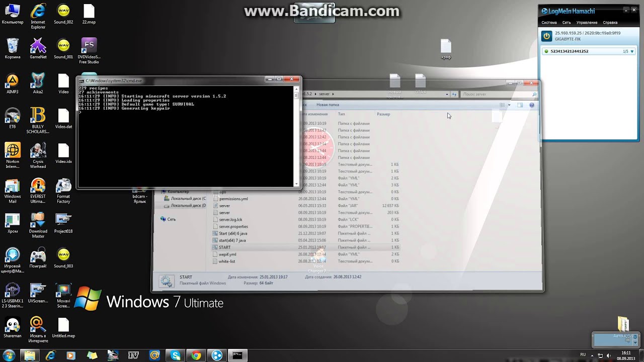Open the Компьютер desktop icon
Viewport: 644px width, 362px height.
click(13, 15)
